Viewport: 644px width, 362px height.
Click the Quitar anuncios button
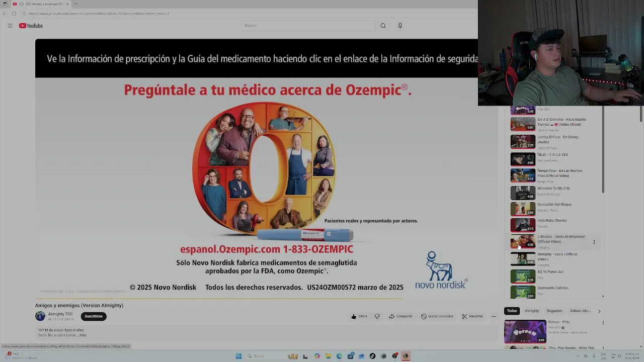pyautogui.click(x=437, y=316)
